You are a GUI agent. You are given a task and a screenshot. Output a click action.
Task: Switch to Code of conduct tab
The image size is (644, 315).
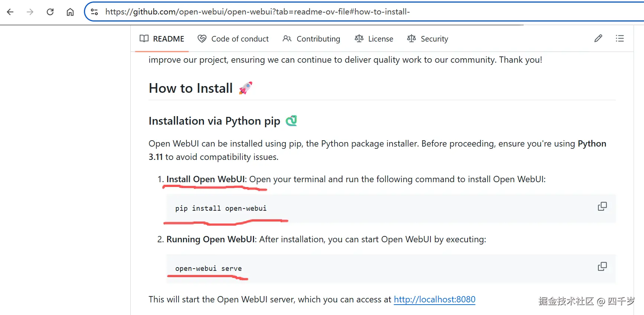click(x=233, y=39)
